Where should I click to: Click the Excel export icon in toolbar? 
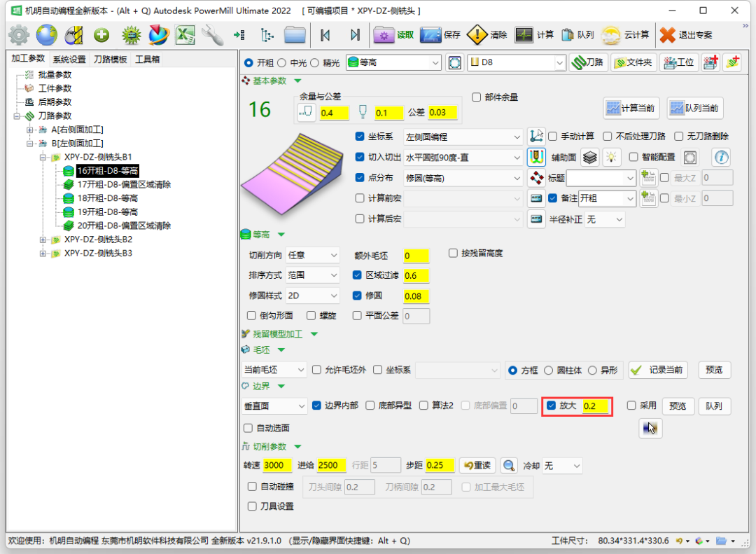pos(185,34)
